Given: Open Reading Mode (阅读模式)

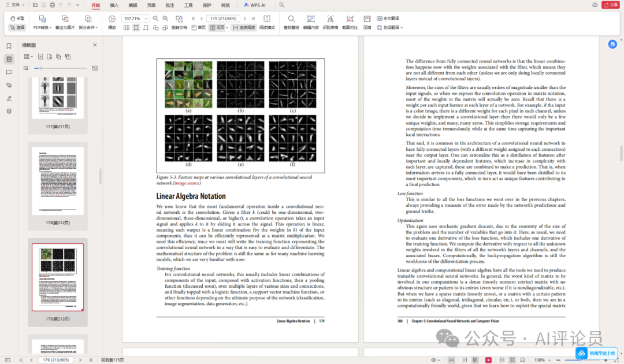Looking at the screenshot, I should click(x=267, y=23).
